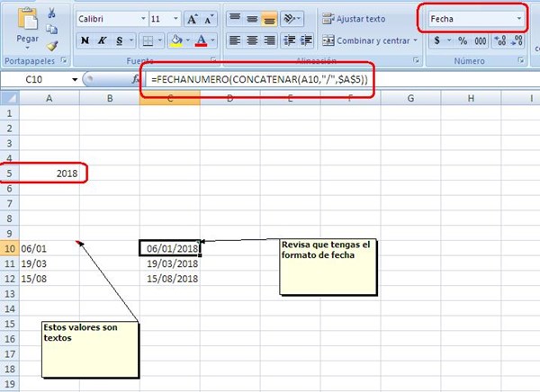540x392 pixels.
Task: Apply accounting $ number format
Action: 437,40
